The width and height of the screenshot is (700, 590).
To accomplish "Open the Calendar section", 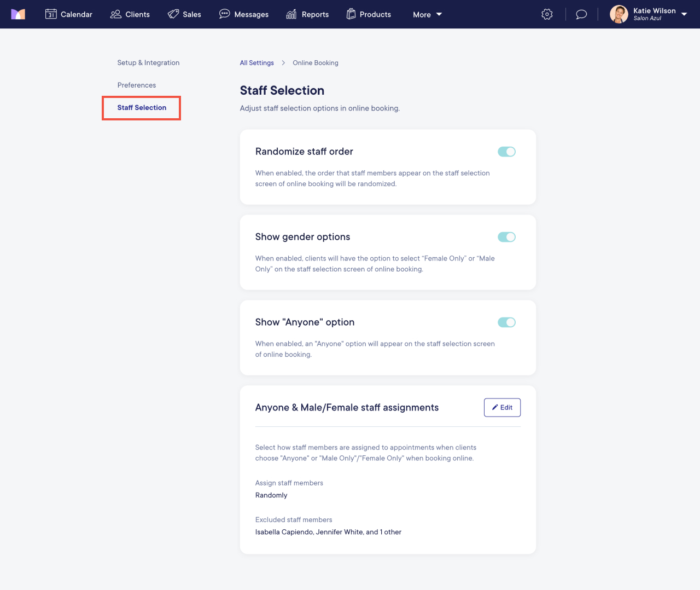I will [69, 14].
